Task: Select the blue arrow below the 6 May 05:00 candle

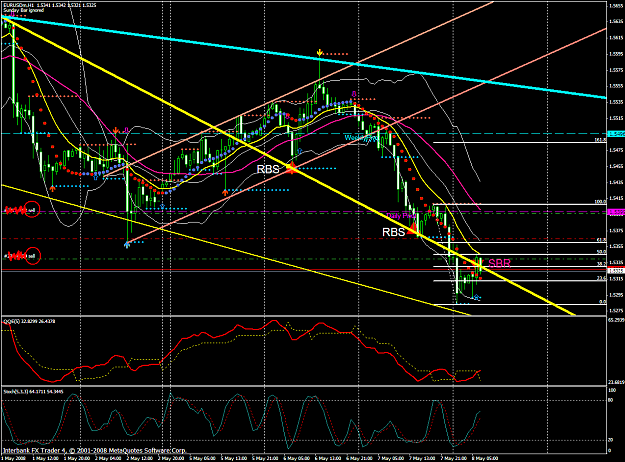Action: tap(300, 151)
